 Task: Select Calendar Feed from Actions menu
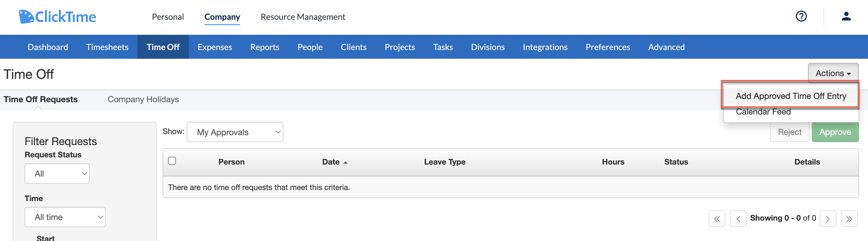click(763, 112)
